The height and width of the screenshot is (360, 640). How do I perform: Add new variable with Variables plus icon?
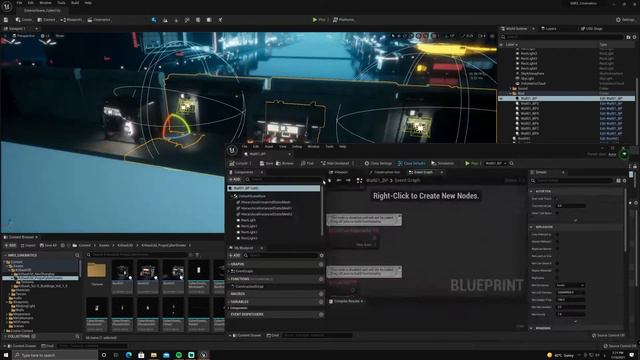pyautogui.click(x=321, y=302)
